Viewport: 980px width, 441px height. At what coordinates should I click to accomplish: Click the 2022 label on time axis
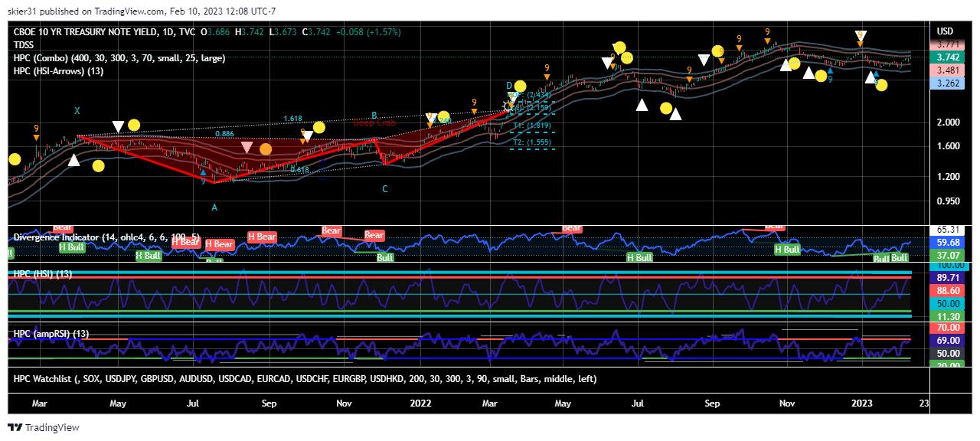[420, 402]
